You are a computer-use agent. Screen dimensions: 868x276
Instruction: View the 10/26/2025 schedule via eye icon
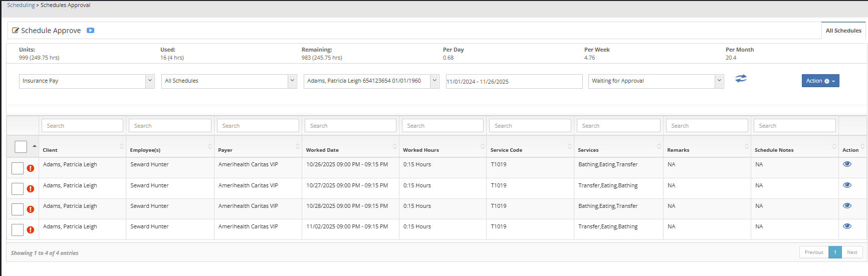pos(847,164)
